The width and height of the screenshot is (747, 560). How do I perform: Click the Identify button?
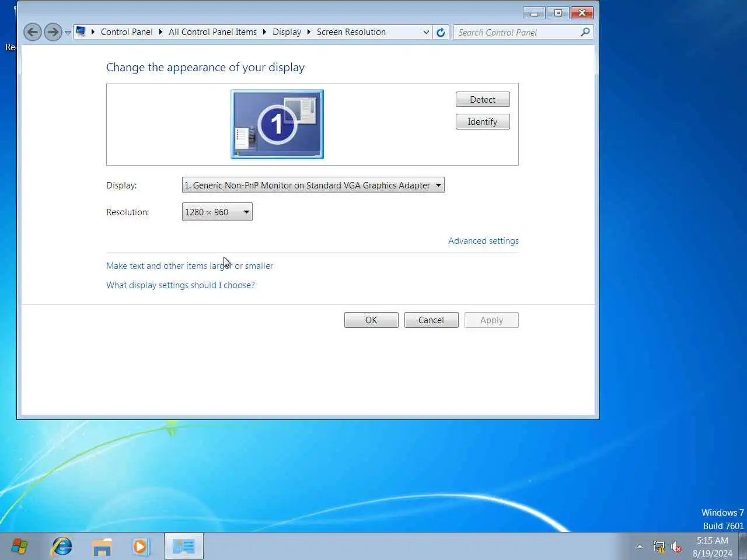point(483,122)
